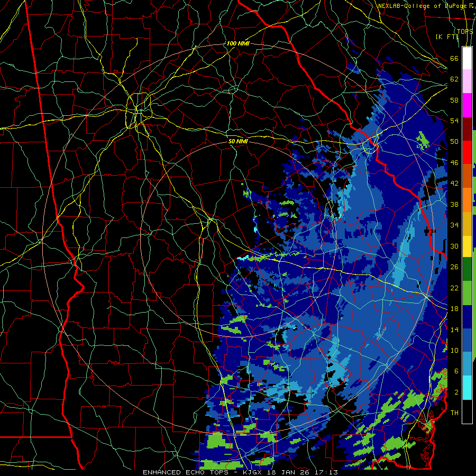Click the "100 NMI" range ring label
This screenshot has height=476, width=476.
(x=238, y=43)
